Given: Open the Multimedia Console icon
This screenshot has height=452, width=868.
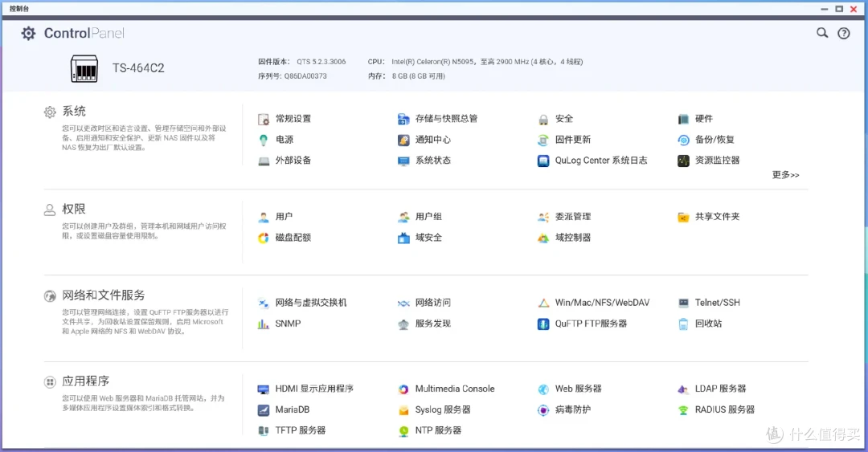Looking at the screenshot, I should [403, 389].
